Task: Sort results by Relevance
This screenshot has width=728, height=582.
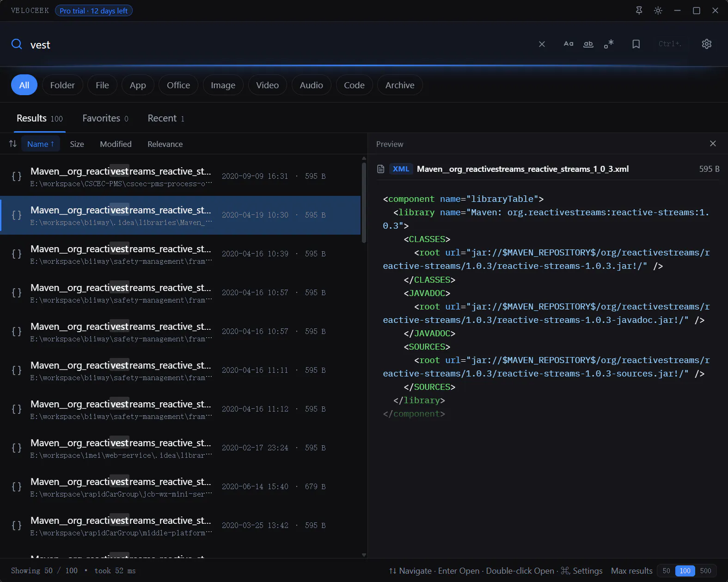Action: 165,144
